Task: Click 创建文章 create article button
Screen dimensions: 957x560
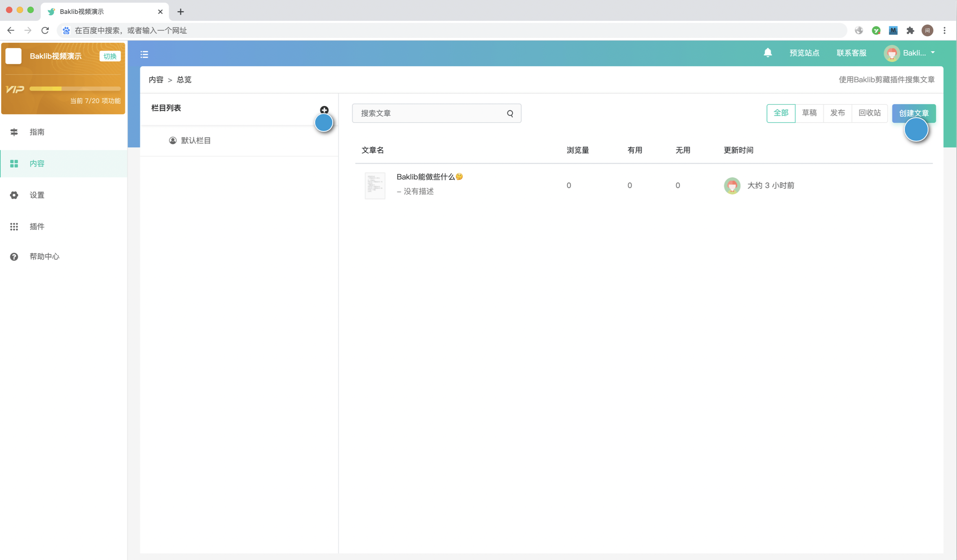Action: tap(913, 113)
